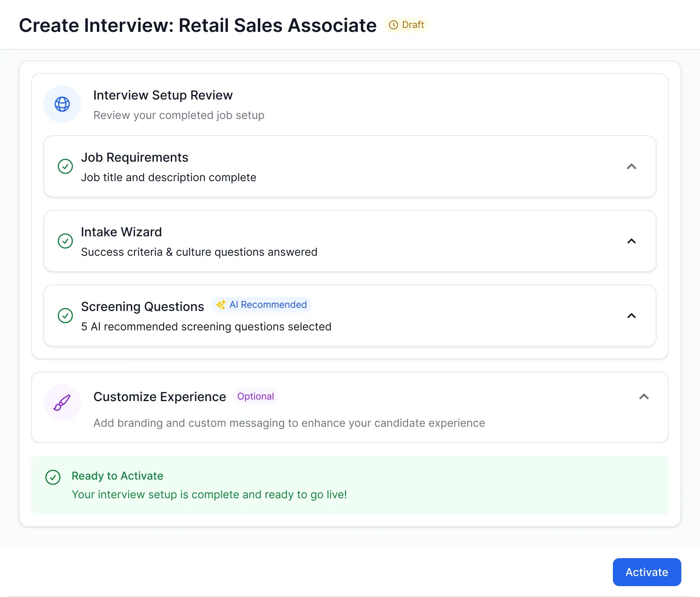Screen dimensions: 700x597
Task: Click 'Success criteria & culture questions answered' text
Action: pyautogui.click(x=199, y=252)
